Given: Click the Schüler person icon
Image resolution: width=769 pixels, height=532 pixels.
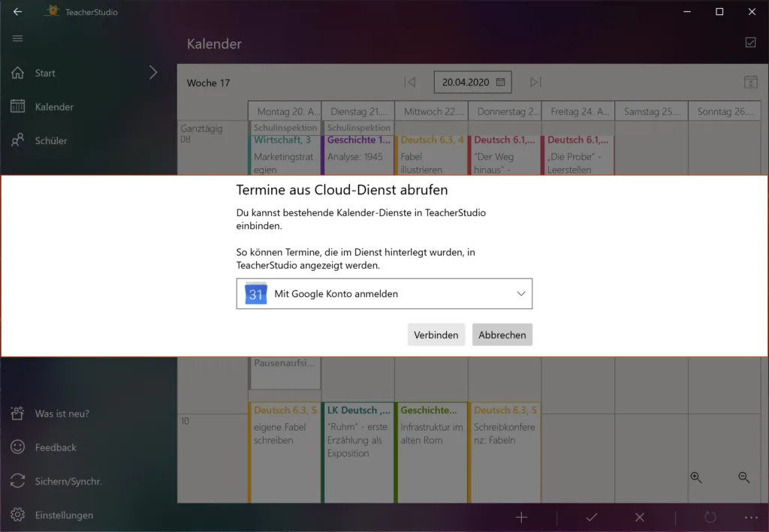Looking at the screenshot, I should click(x=18, y=140).
